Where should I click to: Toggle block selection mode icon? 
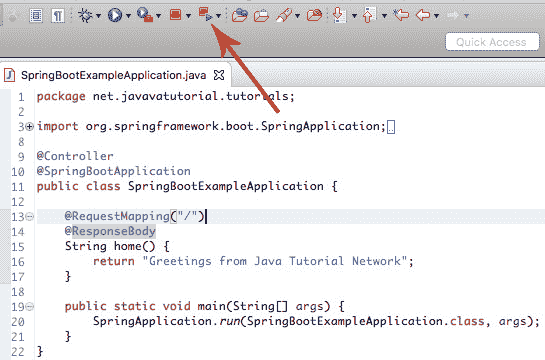tap(36, 15)
